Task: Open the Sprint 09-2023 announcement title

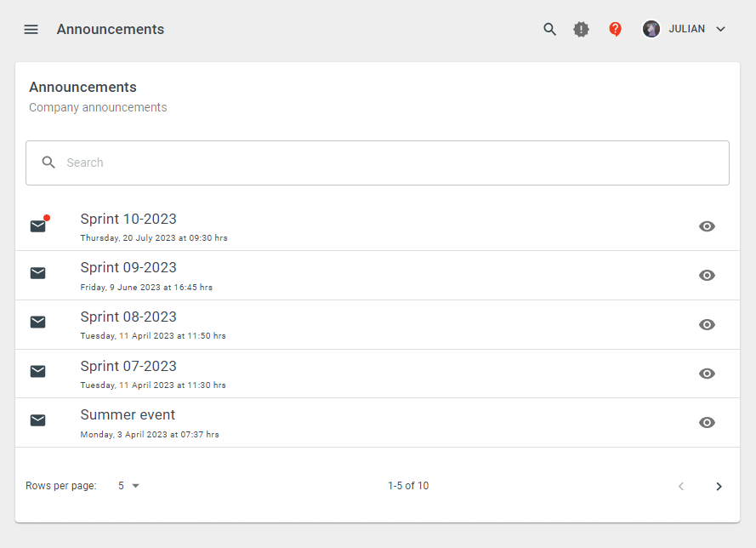Action: click(128, 268)
